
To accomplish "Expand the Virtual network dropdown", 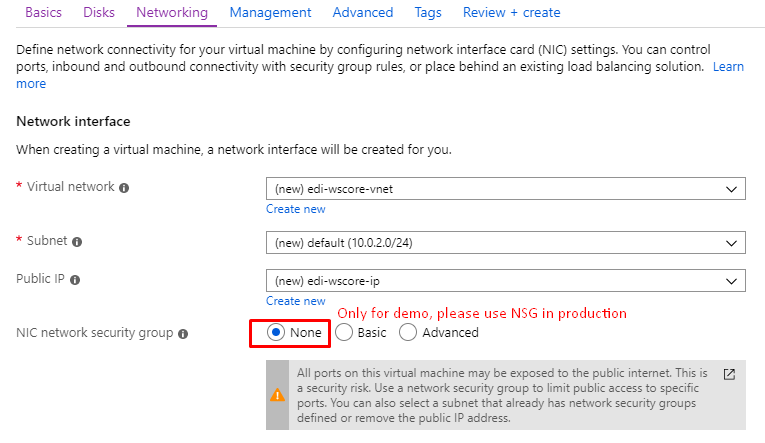I will click(x=505, y=189).
